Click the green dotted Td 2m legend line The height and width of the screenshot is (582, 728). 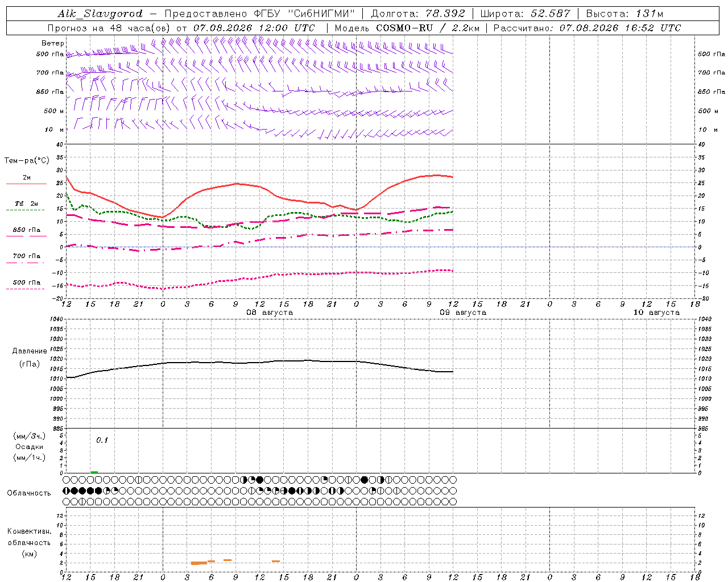coord(25,210)
